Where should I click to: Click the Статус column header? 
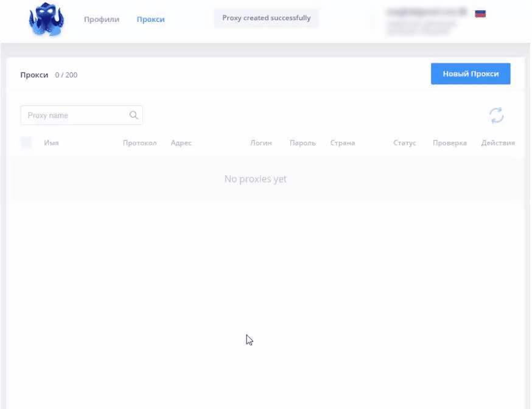pyautogui.click(x=404, y=143)
